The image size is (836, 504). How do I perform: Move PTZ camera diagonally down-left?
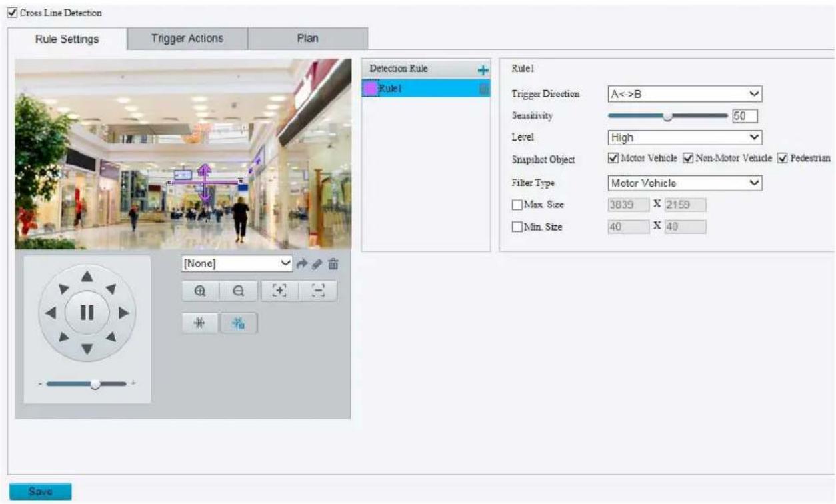63,336
